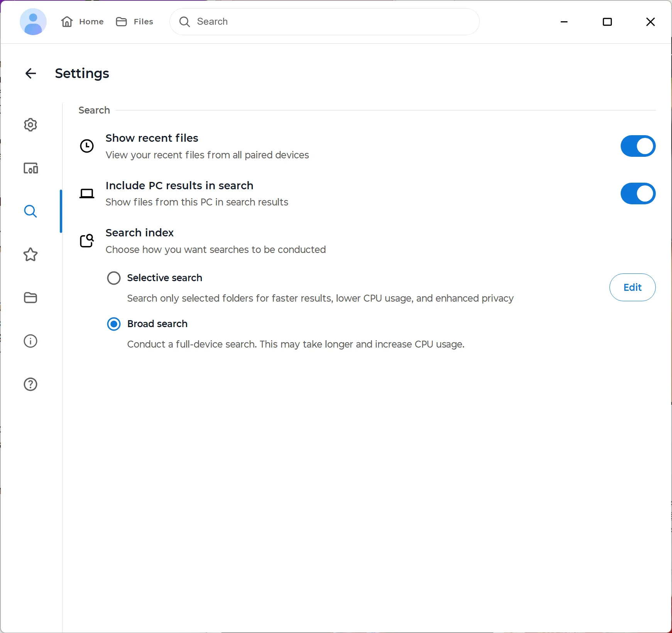Toggle Show recent files switch

click(x=638, y=146)
